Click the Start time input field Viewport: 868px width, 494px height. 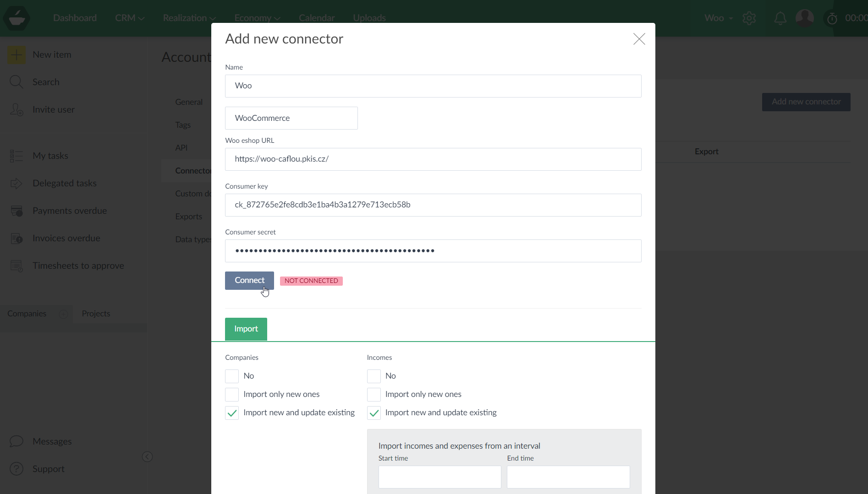click(439, 477)
